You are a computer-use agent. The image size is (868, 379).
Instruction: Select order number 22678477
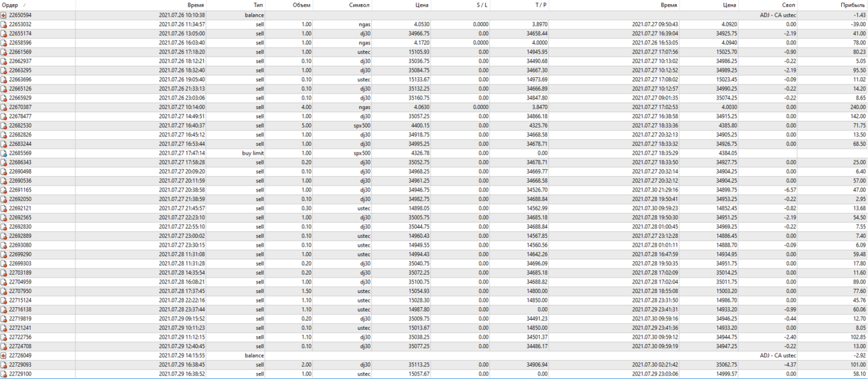point(20,116)
